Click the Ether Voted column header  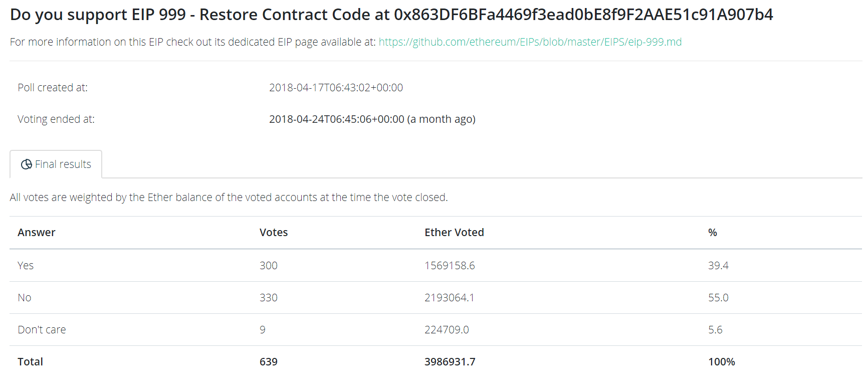pyautogui.click(x=454, y=233)
